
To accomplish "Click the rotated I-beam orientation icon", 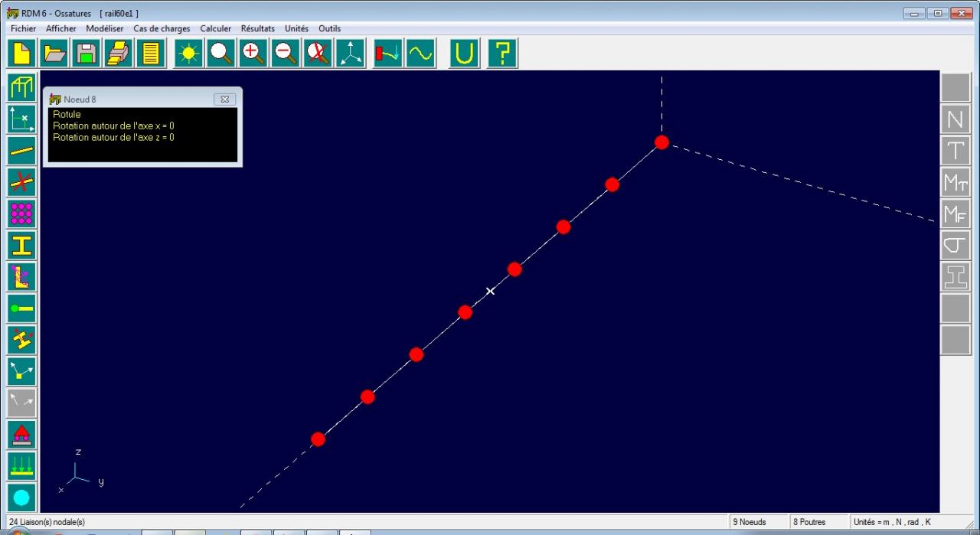I will click(21, 339).
